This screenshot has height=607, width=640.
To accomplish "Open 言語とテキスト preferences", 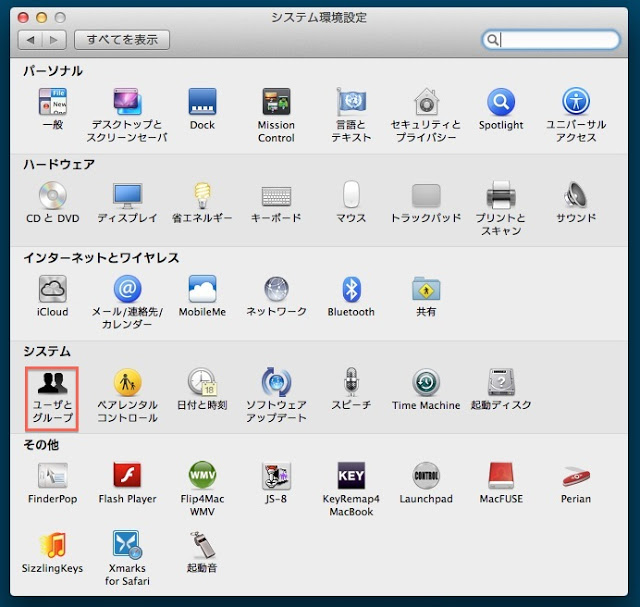I will coord(351,115).
